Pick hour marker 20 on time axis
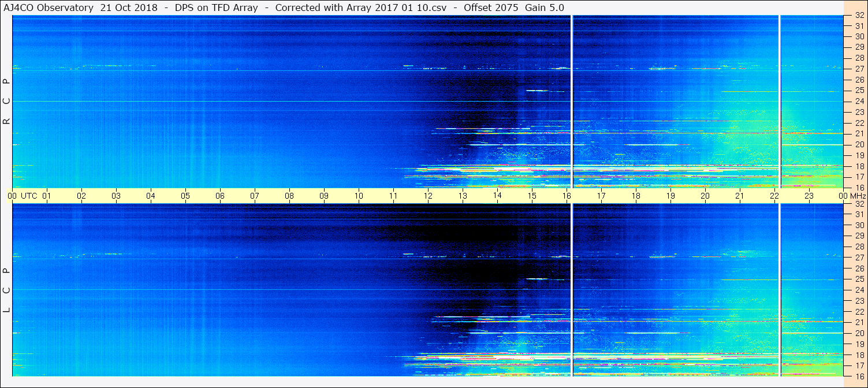This screenshot has height=388, width=868. pyautogui.click(x=705, y=196)
